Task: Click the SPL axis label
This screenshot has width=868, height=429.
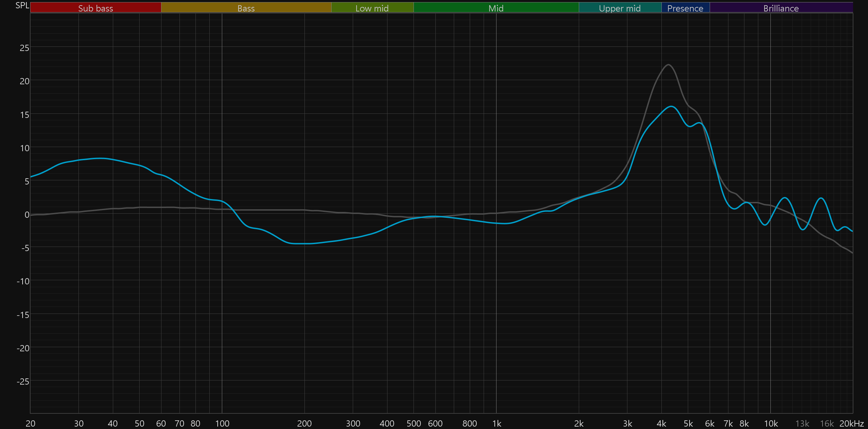Action: click(22, 6)
